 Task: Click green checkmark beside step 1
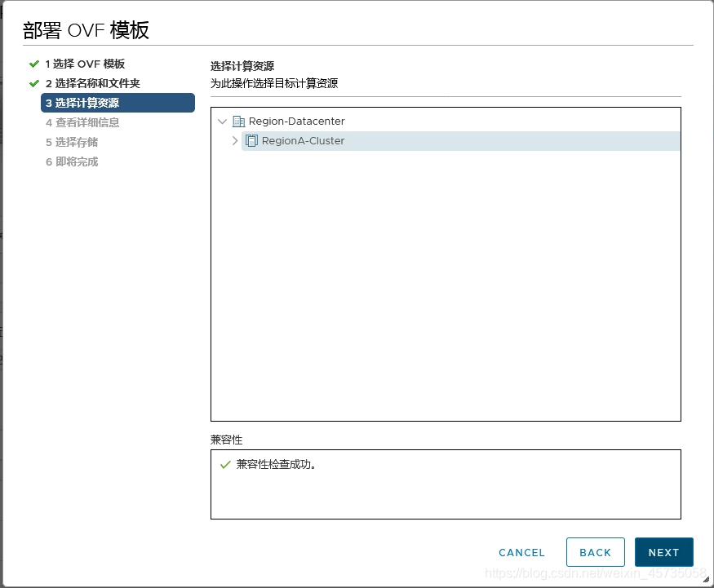pos(34,64)
